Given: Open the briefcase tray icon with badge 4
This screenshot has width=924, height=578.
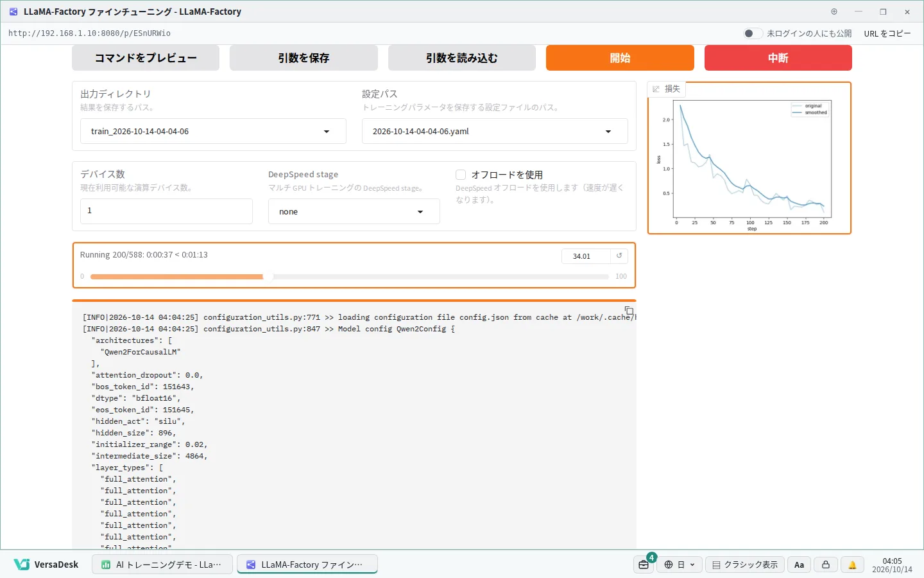Looking at the screenshot, I should pos(644,565).
